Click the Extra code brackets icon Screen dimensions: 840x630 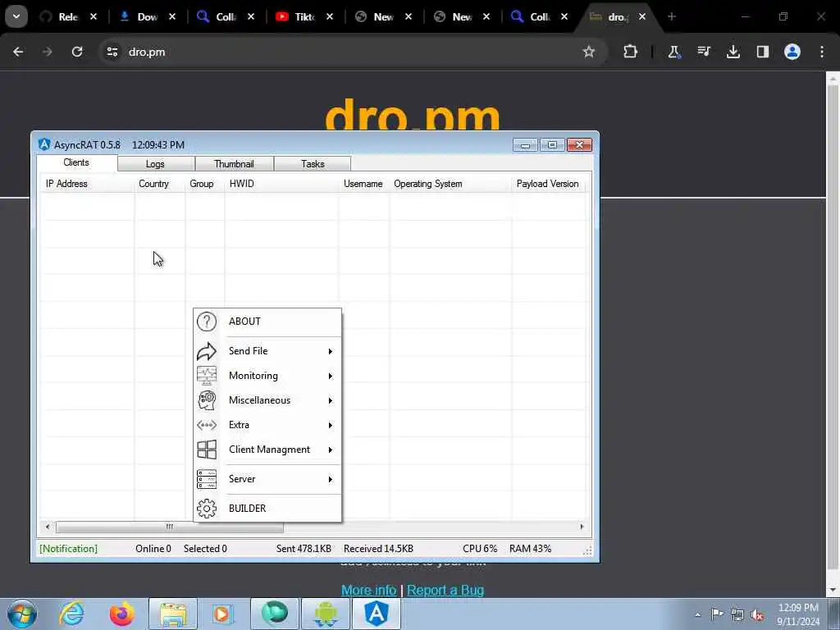(206, 425)
